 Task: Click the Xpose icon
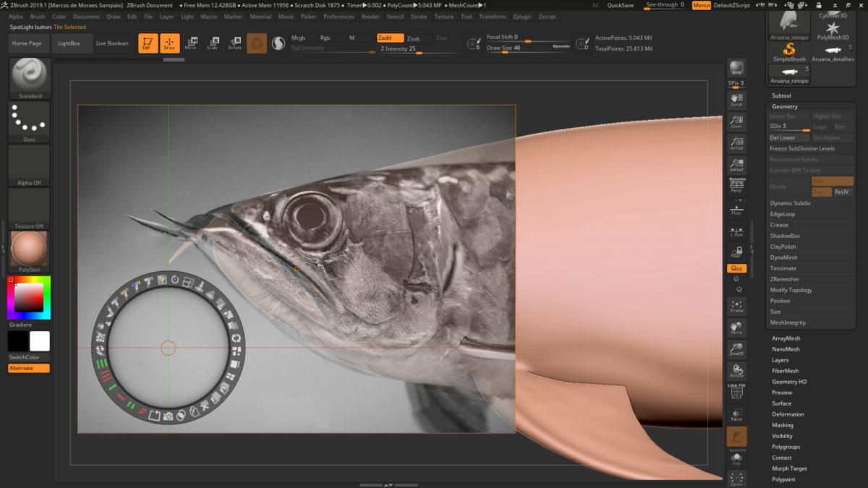[x=736, y=478]
